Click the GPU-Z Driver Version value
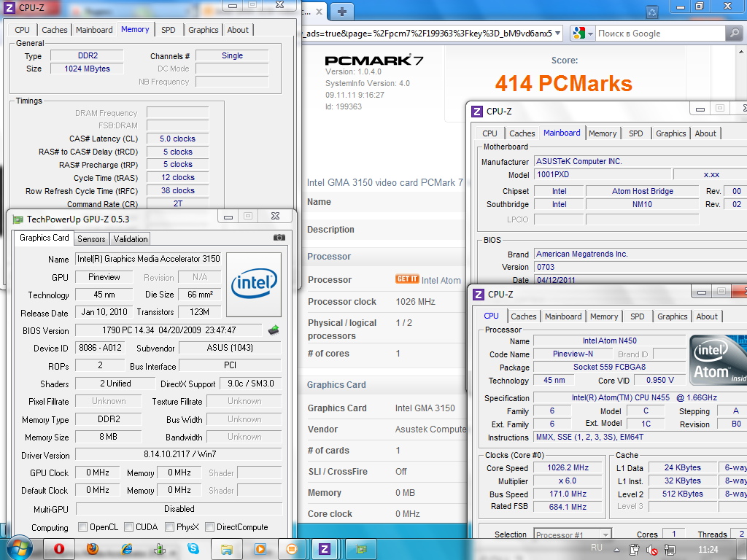This screenshot has width=747, height=560. pyautogui.click(x=179, y=454)
